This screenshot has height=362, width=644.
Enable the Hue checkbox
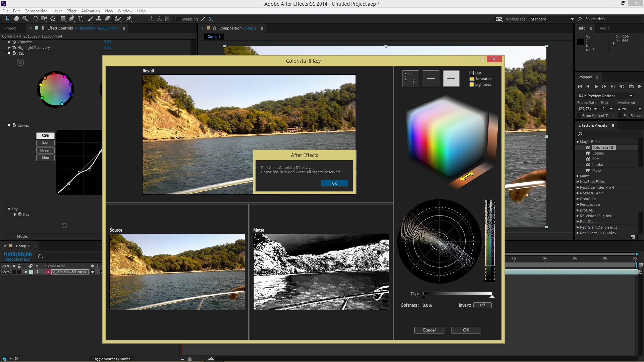point(472,73)
